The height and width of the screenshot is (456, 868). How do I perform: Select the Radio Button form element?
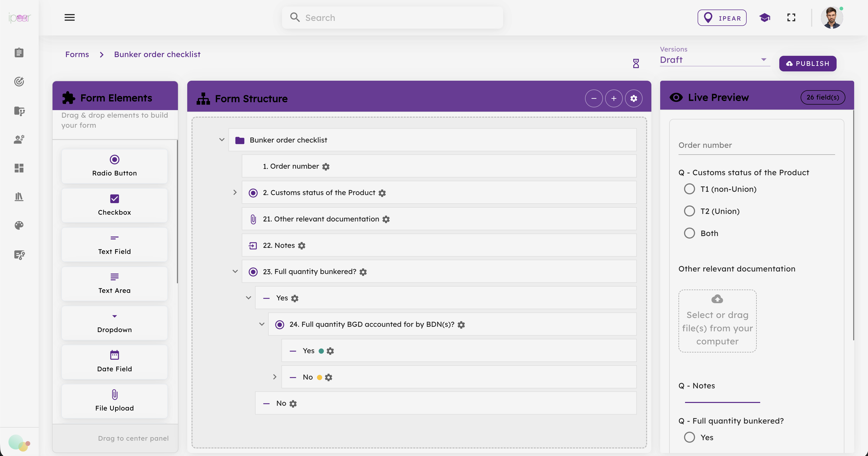point(115,166)
